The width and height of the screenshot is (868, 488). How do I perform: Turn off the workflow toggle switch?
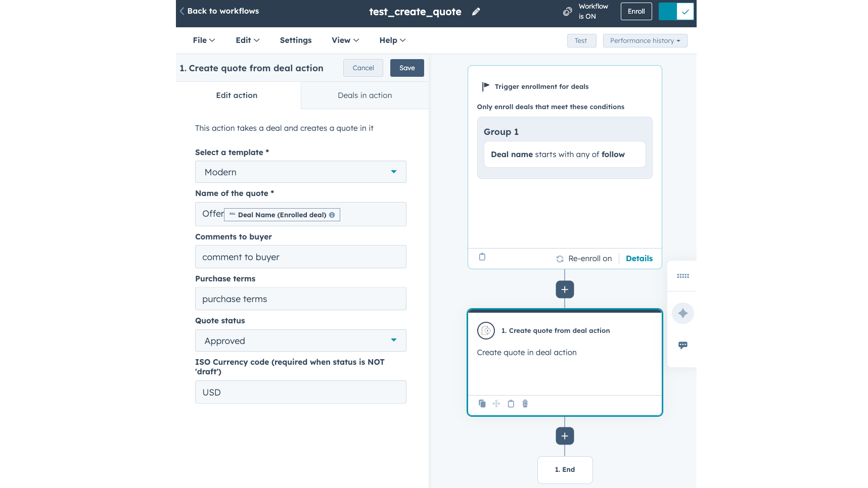tap(676, 11)
